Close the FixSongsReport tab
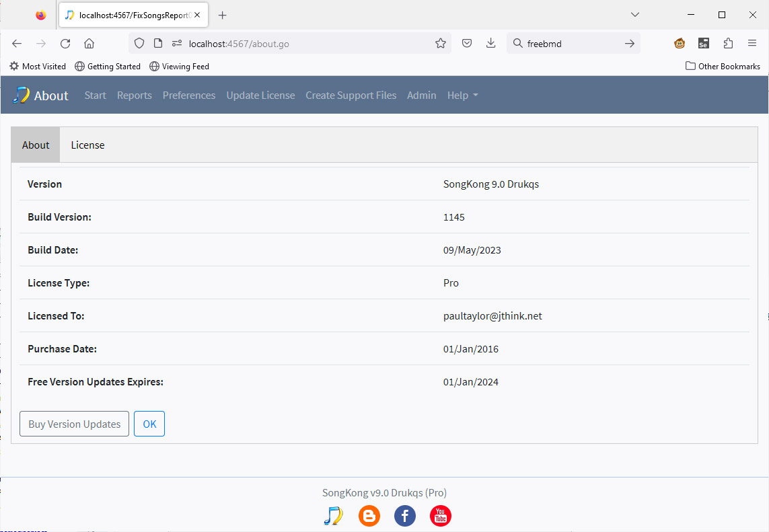769x532 pixels. tap(197, 15)
